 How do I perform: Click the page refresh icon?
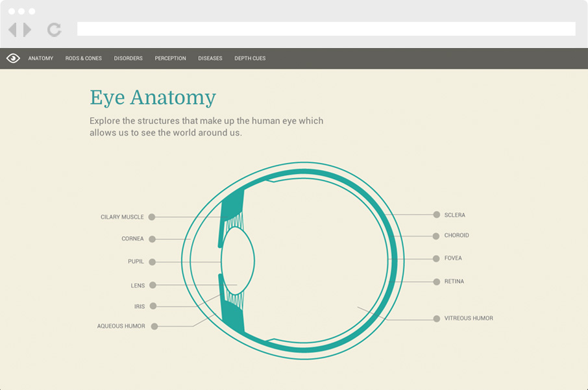[x=53, y=29]
